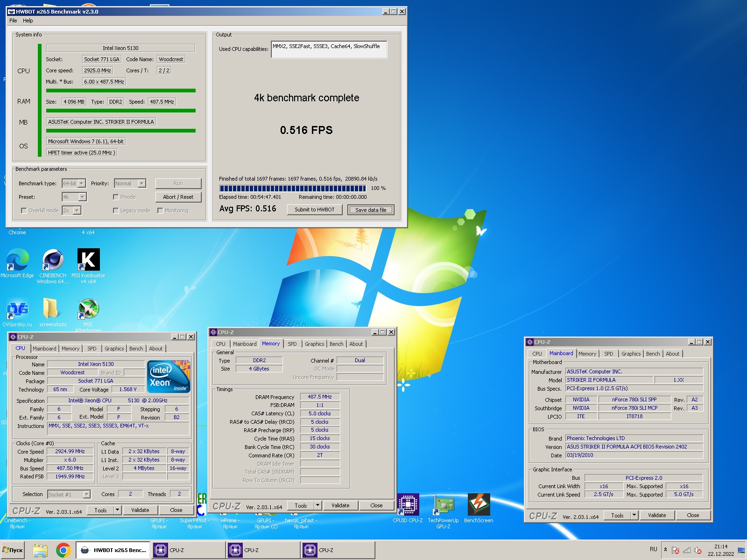Switch to Graphics tab in right CPU-Z window
Image resolution: width=747 pixels, height=560 pixels.
tap(631, 354)
